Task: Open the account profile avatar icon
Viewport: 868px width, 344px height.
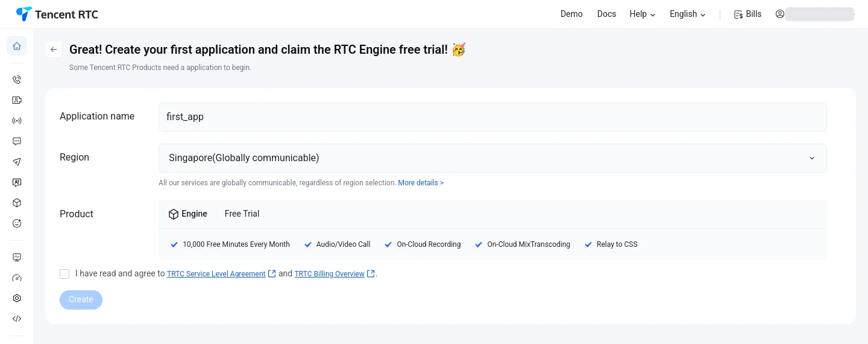Action: click(x=780, y=14)
